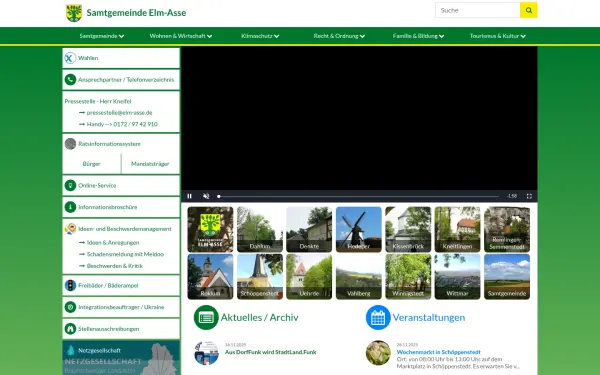
Task: Click the Netzgesellschaft icon
Action: pyautogui.click(x=70, y=351)
